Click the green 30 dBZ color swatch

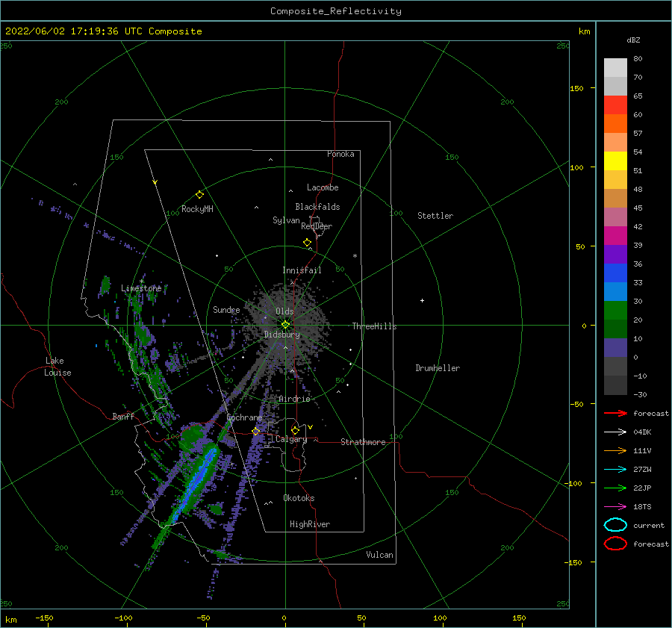[615, 310]
